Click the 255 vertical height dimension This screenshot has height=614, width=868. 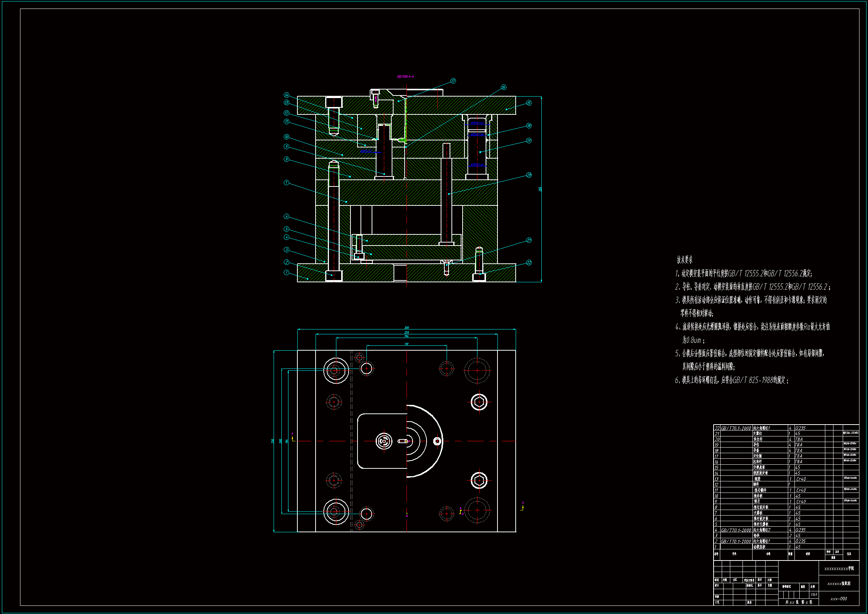[x=540, y=189]
